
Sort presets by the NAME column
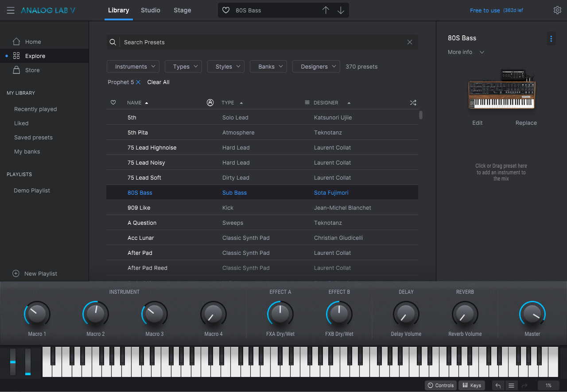coord(137,103)
